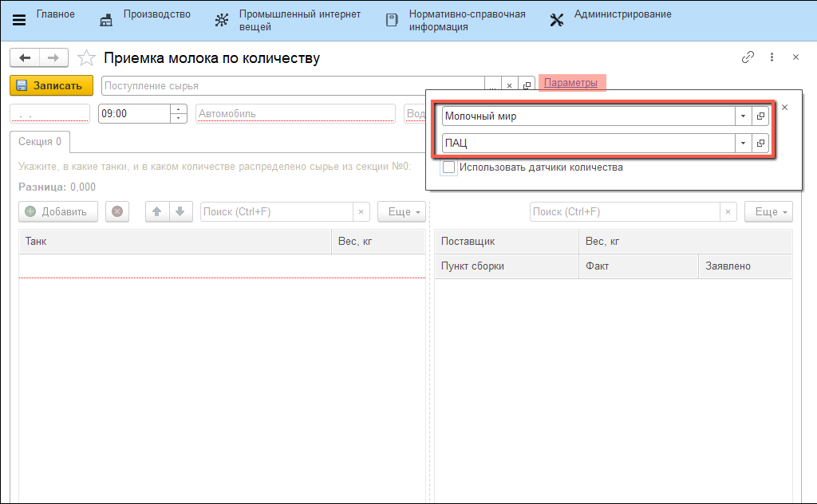This screenshot has height=504, width=817.
Task: Click the 'Добавить' button
Action: click(x=57, y=211)
